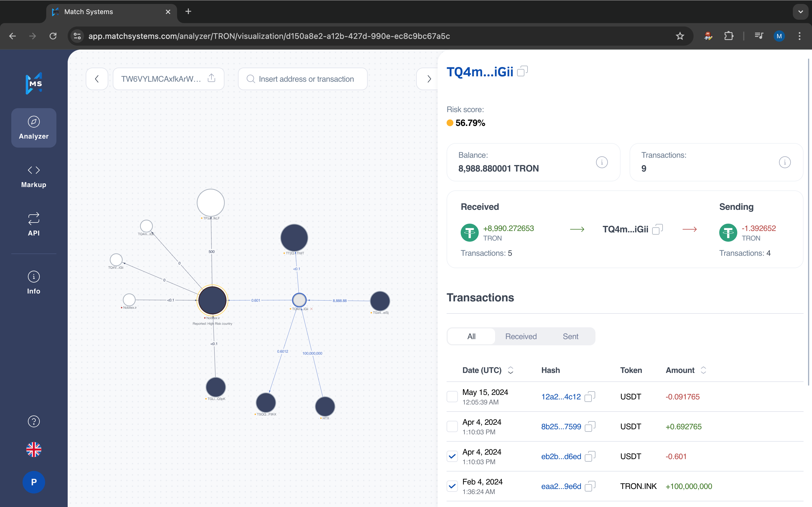Click the UK flag language selector
This screenshot has width=812, height=507.
point(34,449)
